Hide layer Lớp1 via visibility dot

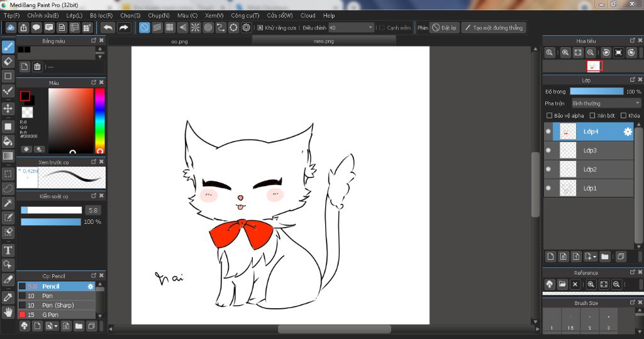pyautogui.click(x=548, y=188)
